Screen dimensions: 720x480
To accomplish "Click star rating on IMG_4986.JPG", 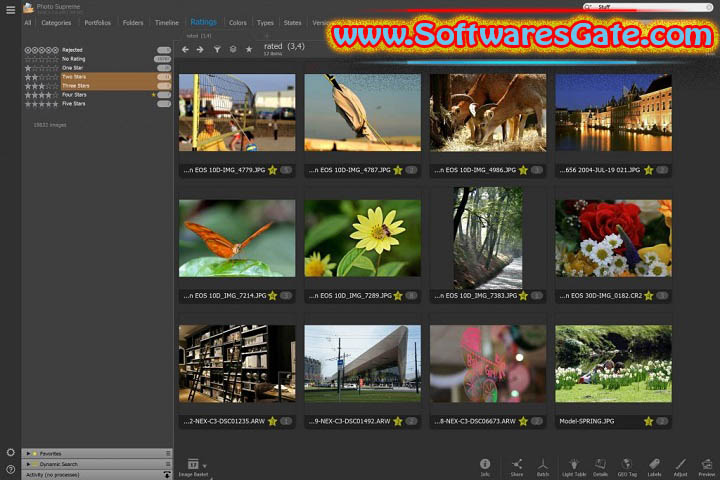I will tap(523, 170).
